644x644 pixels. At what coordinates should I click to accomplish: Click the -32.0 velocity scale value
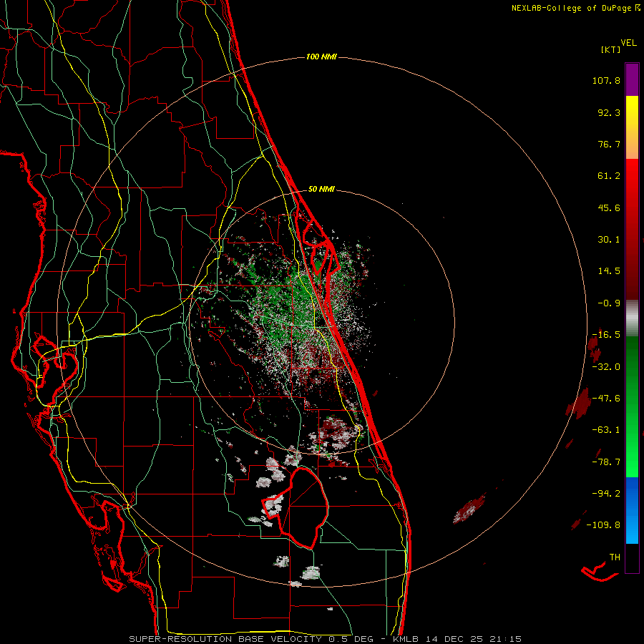click(606, 367)
